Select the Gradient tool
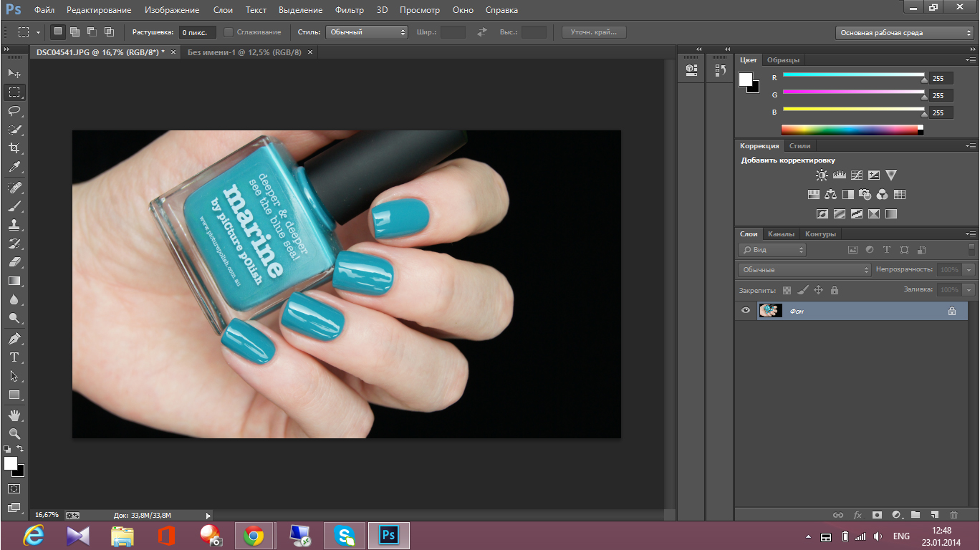This screenshot has height=550, width=980. [x=14, y=281]
